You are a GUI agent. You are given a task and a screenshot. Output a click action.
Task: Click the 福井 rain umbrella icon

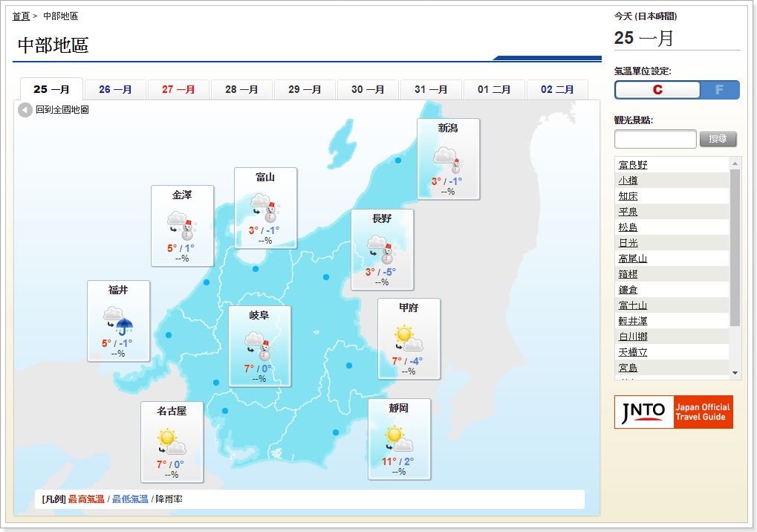118,320
